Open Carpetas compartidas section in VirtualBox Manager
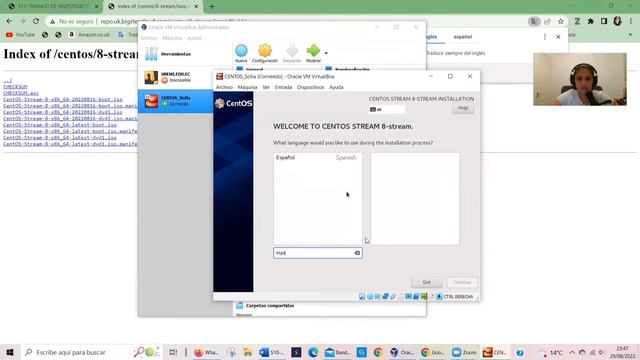The image size is (640, 360). tap(270, 305)
